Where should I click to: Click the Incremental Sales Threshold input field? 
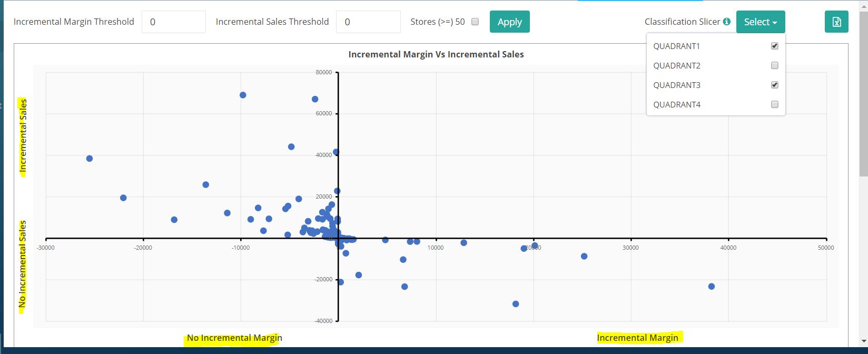point(368,22)
